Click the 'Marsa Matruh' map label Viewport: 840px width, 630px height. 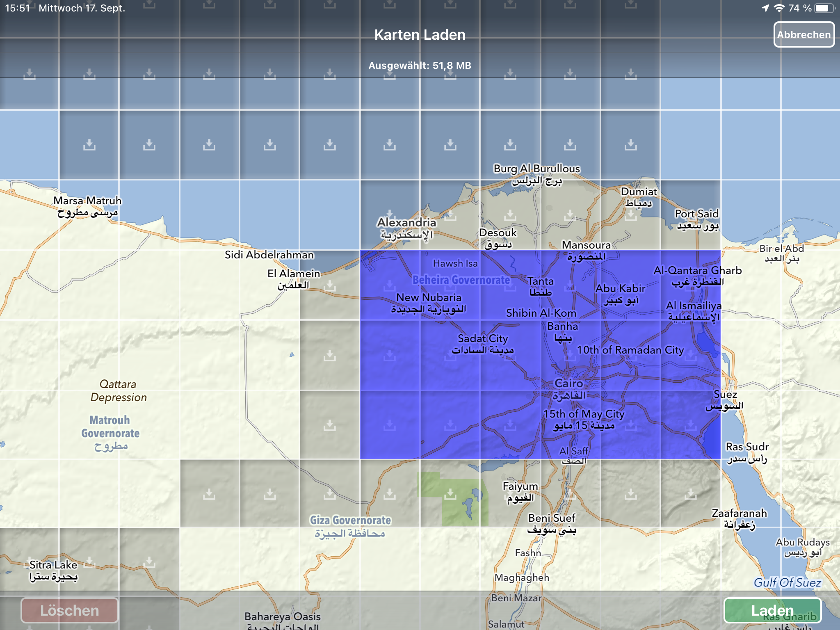click(87, 201)
